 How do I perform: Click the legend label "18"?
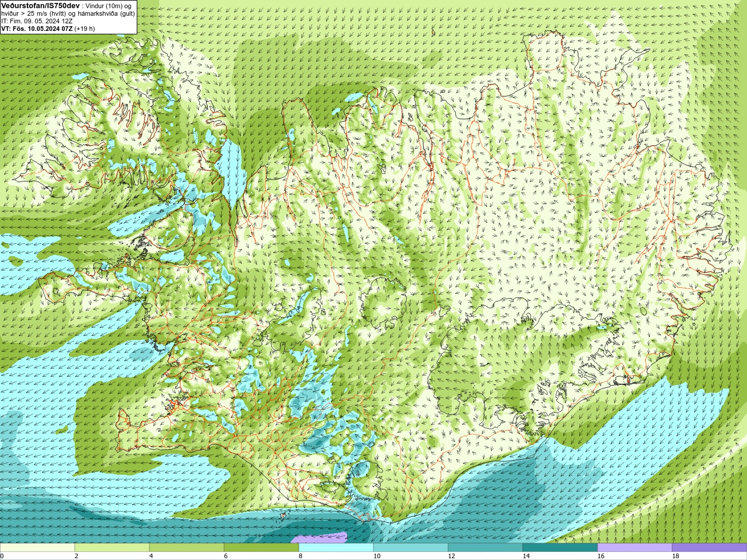(x=675, y=556)
